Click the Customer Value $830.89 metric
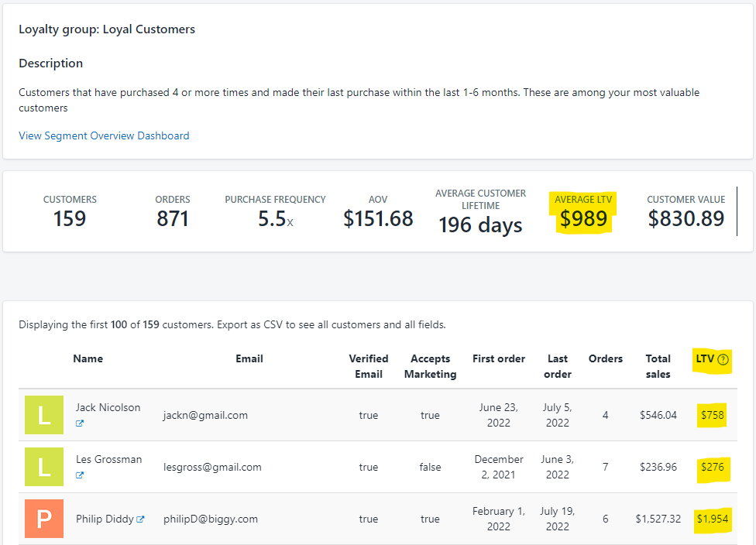 (686, 212)
